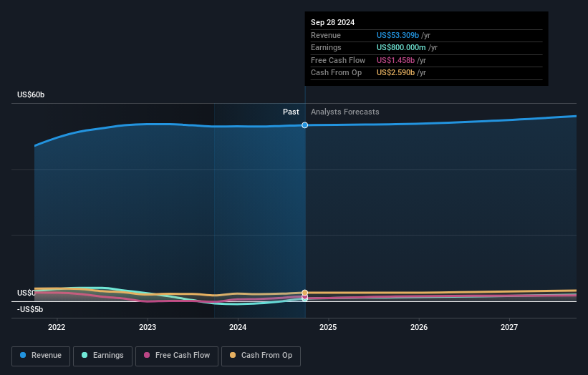Click the 2023 x-axis label
The height and width of the screenshot is (375, 588).
pos(148,327)
